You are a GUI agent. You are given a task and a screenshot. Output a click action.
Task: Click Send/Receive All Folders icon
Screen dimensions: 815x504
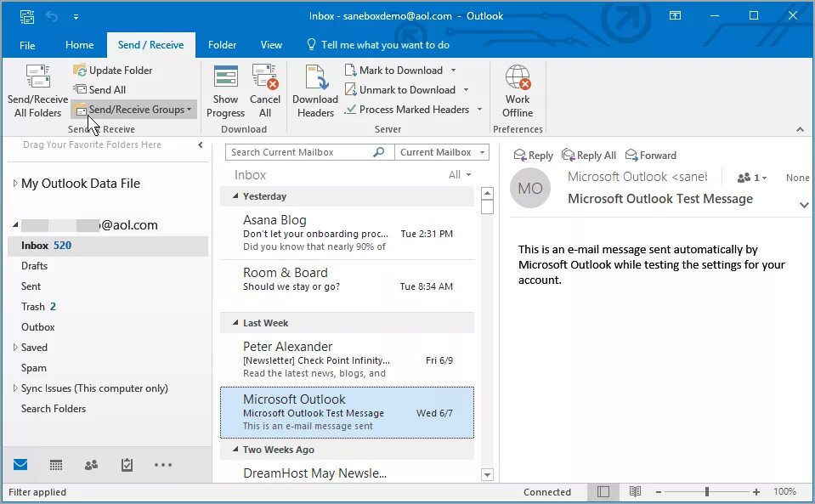pos(38,76)
